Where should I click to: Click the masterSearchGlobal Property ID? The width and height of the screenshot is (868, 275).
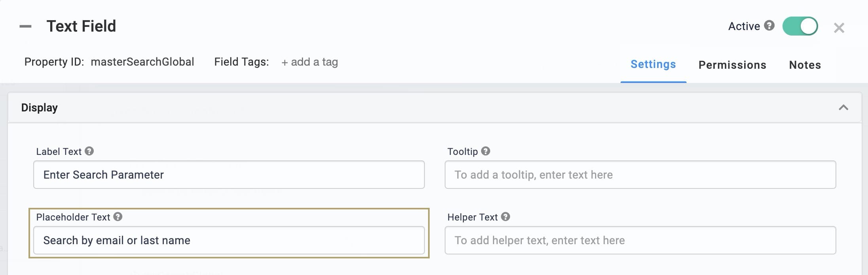(x=142, y=62)
